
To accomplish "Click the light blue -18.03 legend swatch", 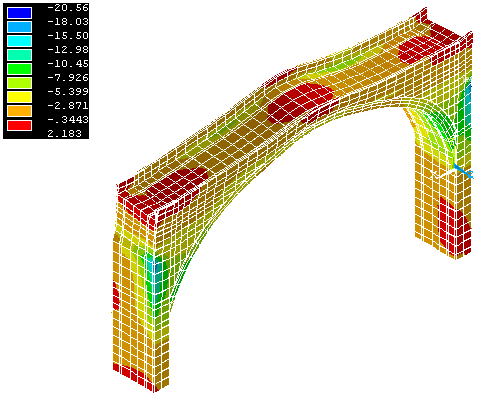I will pos(20,27).
